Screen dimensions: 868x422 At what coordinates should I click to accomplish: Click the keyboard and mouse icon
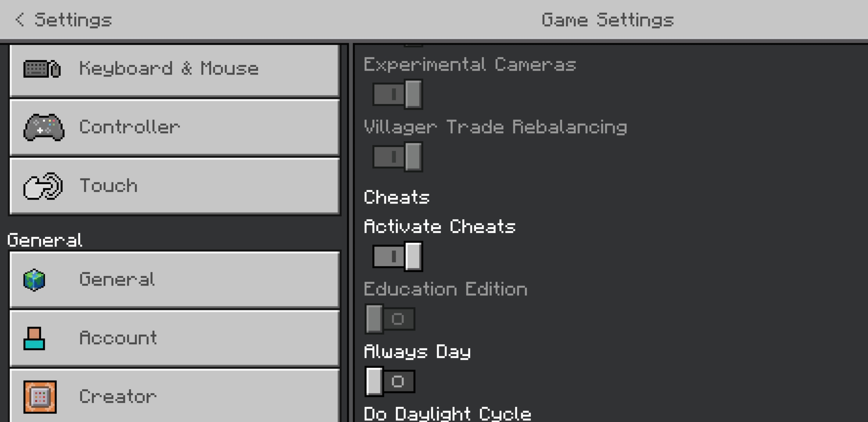point(42,69)
